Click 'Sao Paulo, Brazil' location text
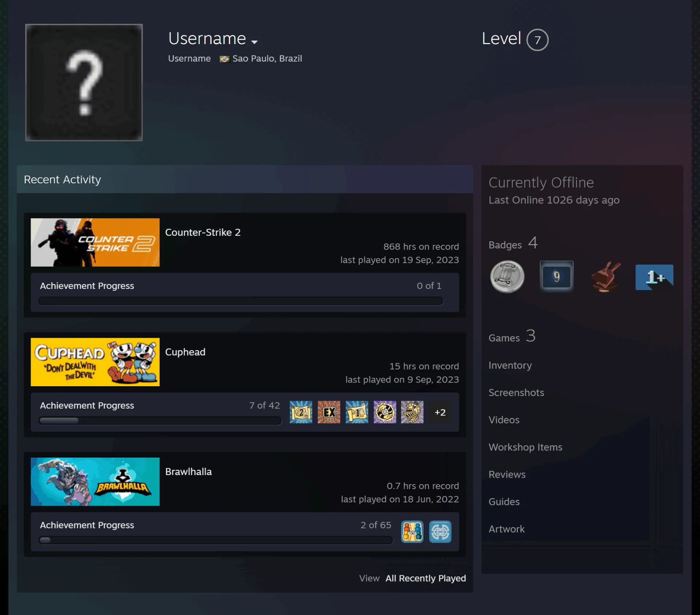 tap(267, 59)
